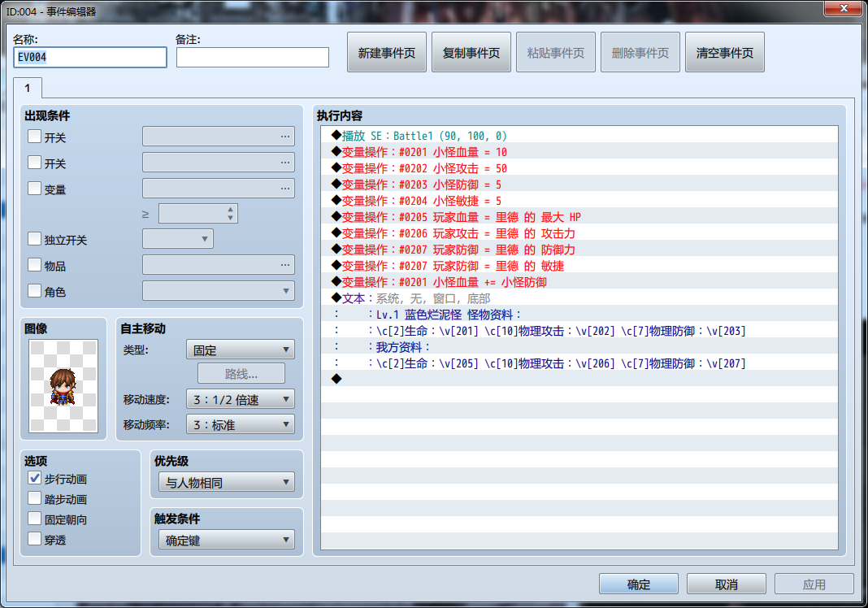Open the 独立开关 dropdown
The image size is (868, 608).
tap(178, 239)
